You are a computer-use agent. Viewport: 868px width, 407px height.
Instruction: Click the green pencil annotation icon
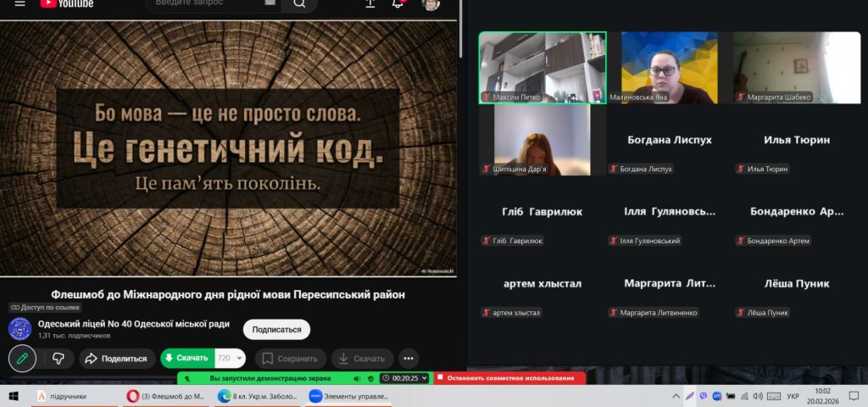coord(22,359)
